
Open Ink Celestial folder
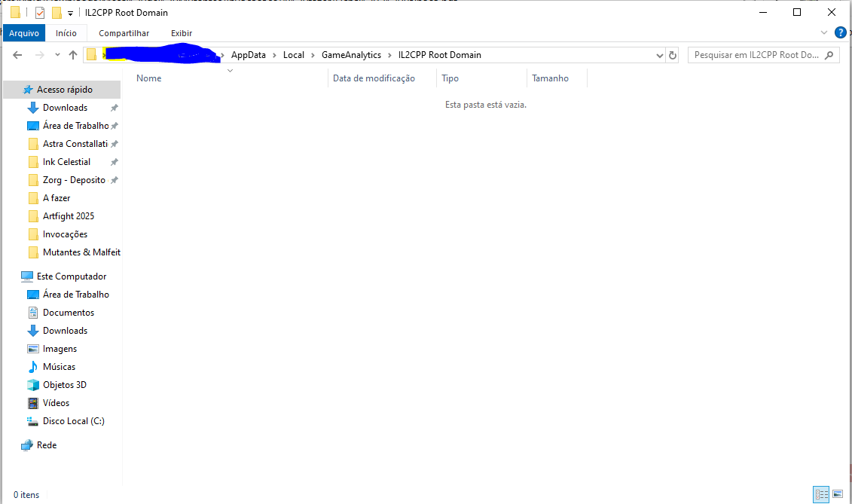pos(66,162)
